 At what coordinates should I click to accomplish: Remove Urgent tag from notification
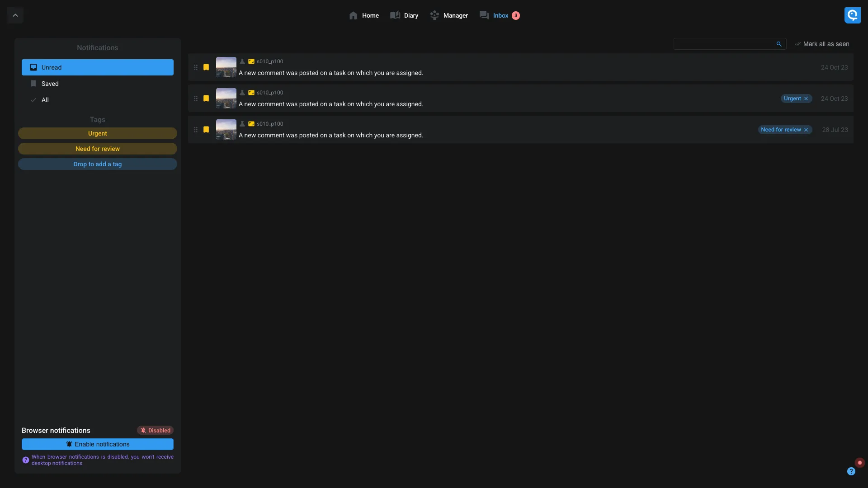point(806,99)
